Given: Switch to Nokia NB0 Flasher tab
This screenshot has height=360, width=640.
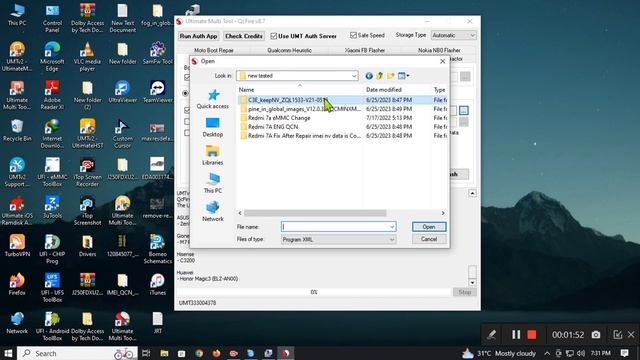Looking at the screenshot, I should (x=439, y=50).
